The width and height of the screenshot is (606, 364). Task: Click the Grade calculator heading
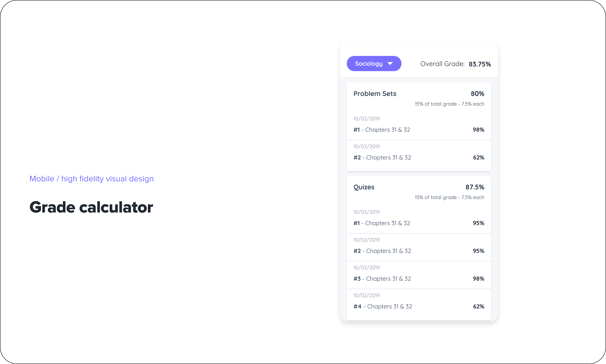91,207
